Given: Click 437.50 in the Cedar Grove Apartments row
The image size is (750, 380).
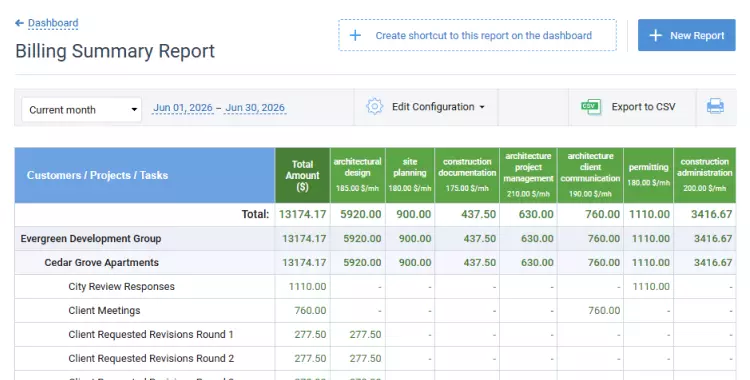Looking at the screenshot, I should [479, 262].
